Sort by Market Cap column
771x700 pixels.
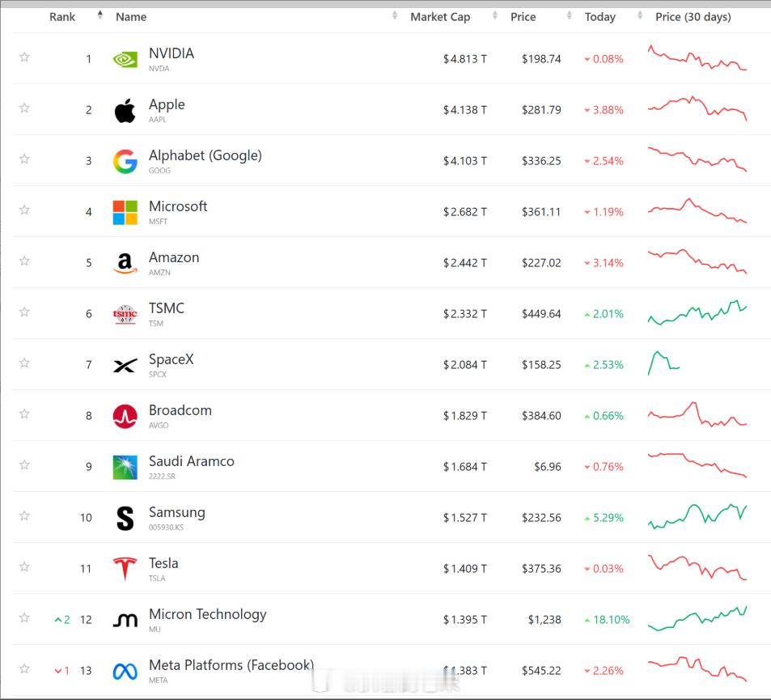(x=440, y=17)
